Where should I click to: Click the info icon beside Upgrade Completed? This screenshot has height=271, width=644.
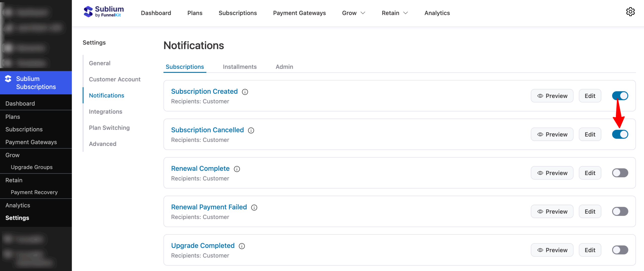(242, 246)
